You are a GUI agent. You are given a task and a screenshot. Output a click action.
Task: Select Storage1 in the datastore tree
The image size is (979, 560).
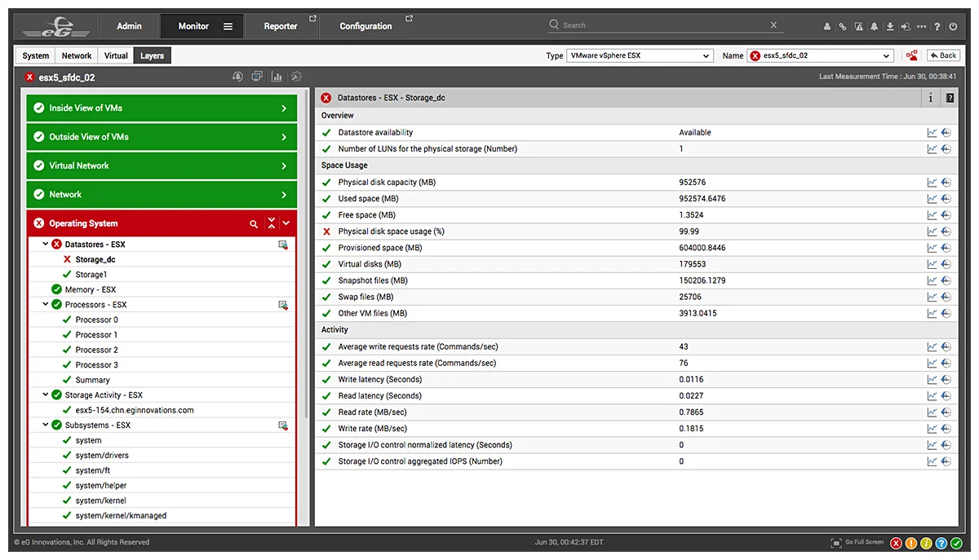click(x=91, y=275)
